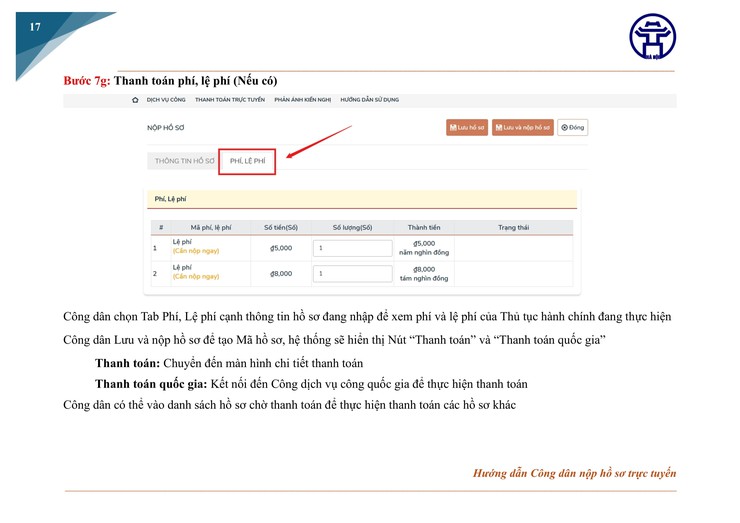Click the Thành tiền column header

[424, 227]
